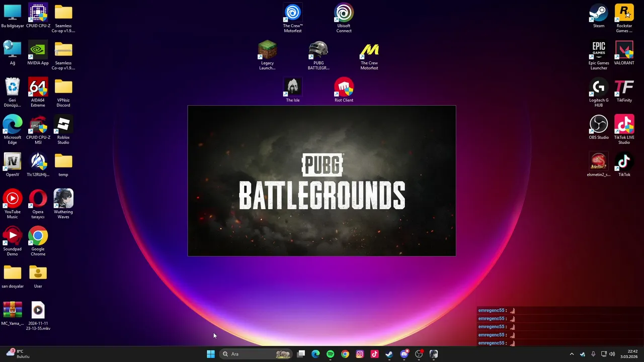Select the TikFinity desktop icon
644x362 pixels.
pos(624,90)
